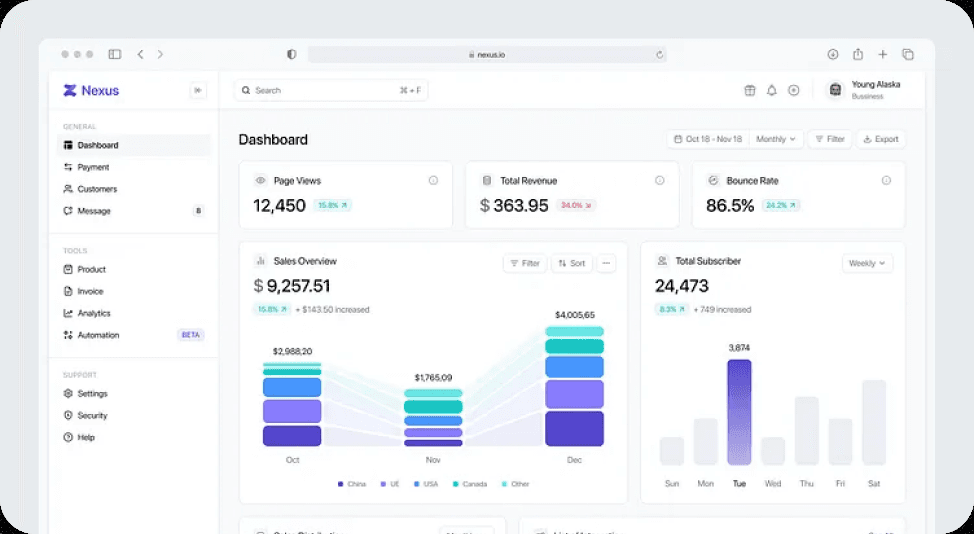Viewport: 974px width, 534px height.
Task: Open the Young Alaska profile avatar
Action: click(x=835, y=91)
